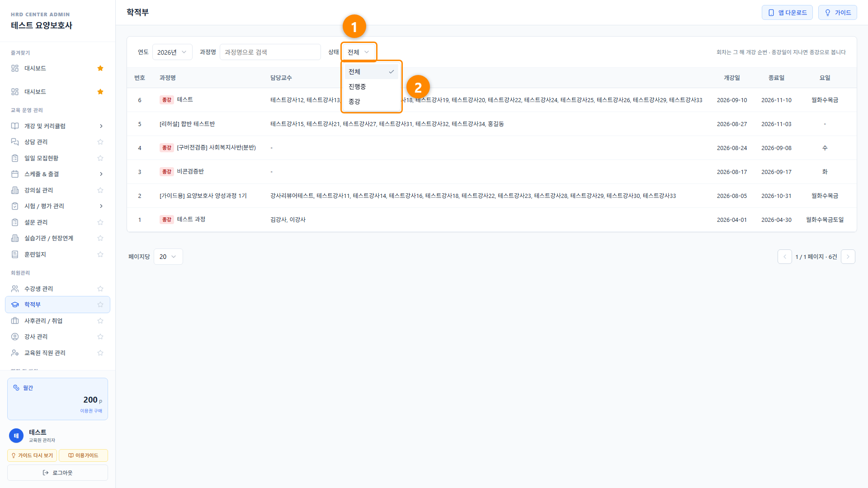Expand 스케줄 & 출결 submenu
Screen dimensions: 868x488
coord(101,174)
